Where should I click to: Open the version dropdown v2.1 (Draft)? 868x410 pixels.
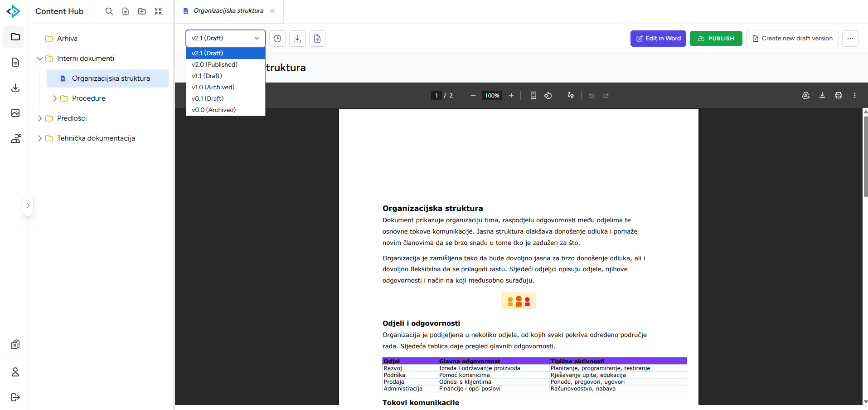click(x=226, y=39)
